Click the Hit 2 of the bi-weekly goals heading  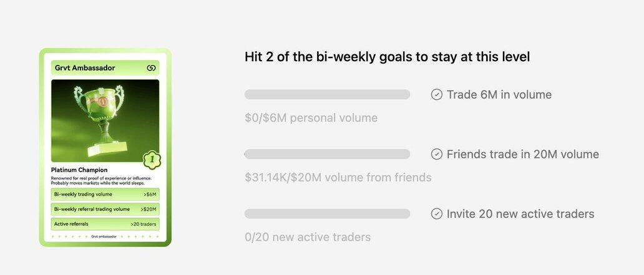click(387, 57)
